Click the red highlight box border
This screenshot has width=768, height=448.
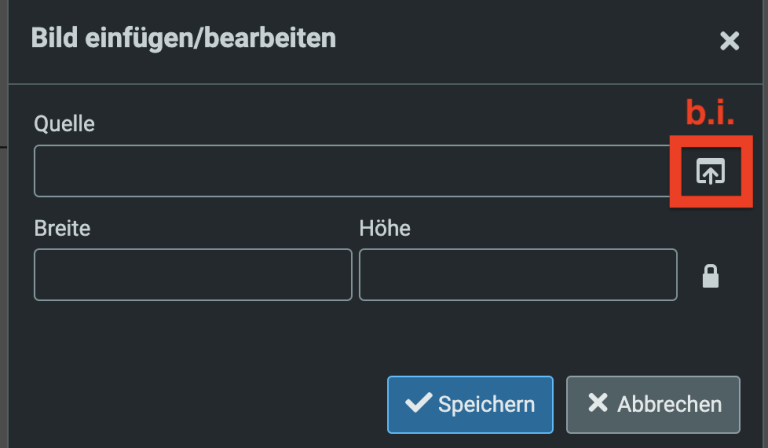(x=672, y=172)
